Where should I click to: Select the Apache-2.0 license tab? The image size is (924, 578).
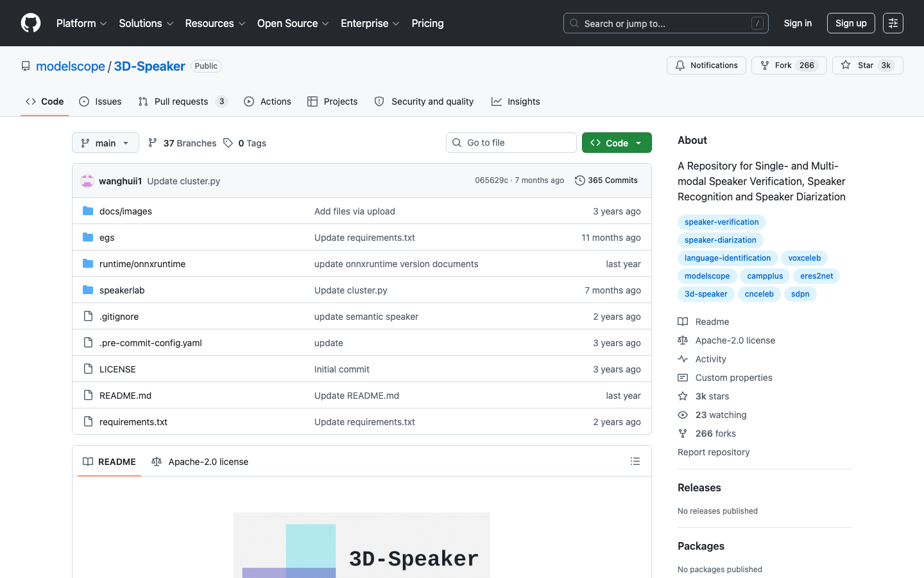(x=200, y=461)
